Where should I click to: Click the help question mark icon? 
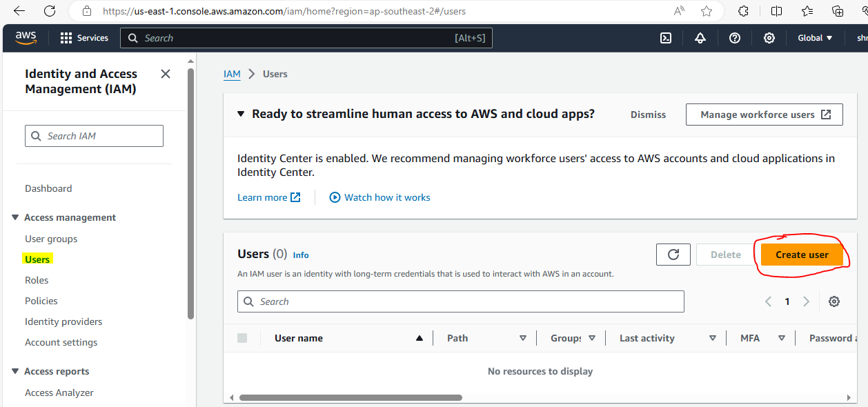[735, 38]
